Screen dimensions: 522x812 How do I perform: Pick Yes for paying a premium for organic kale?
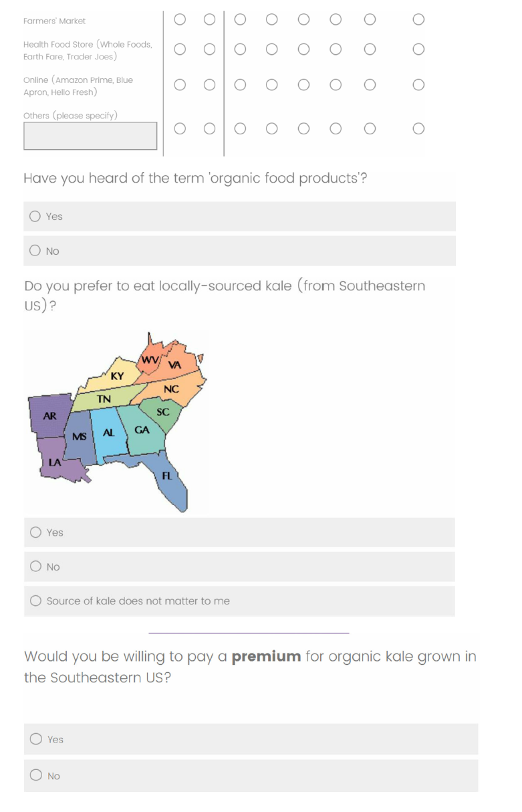tap(37, 739)
